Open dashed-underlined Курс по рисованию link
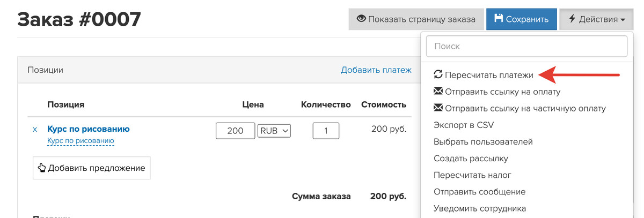The height and width of the screenshot is (218, 644). point(80,141)
